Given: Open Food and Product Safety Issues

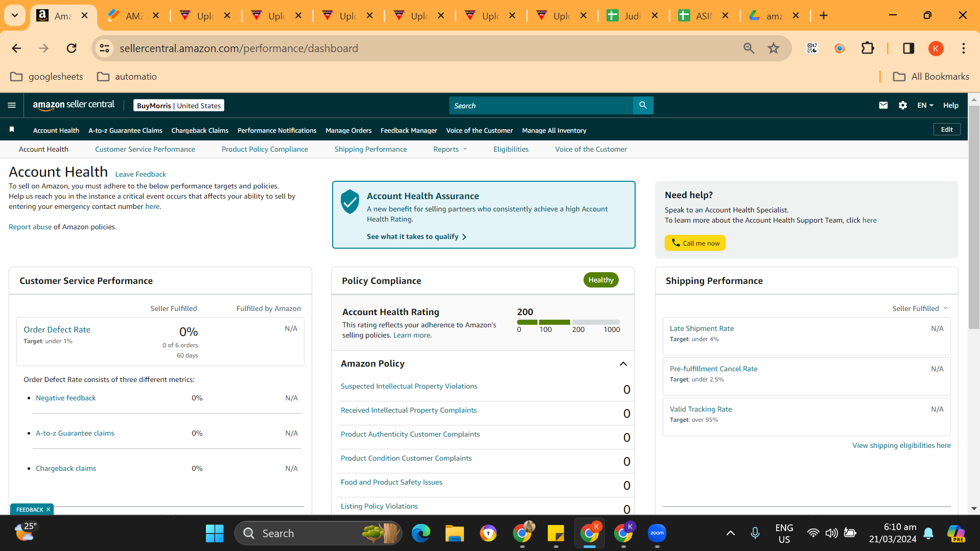Looking at the screenshot, I should point(391,482).
